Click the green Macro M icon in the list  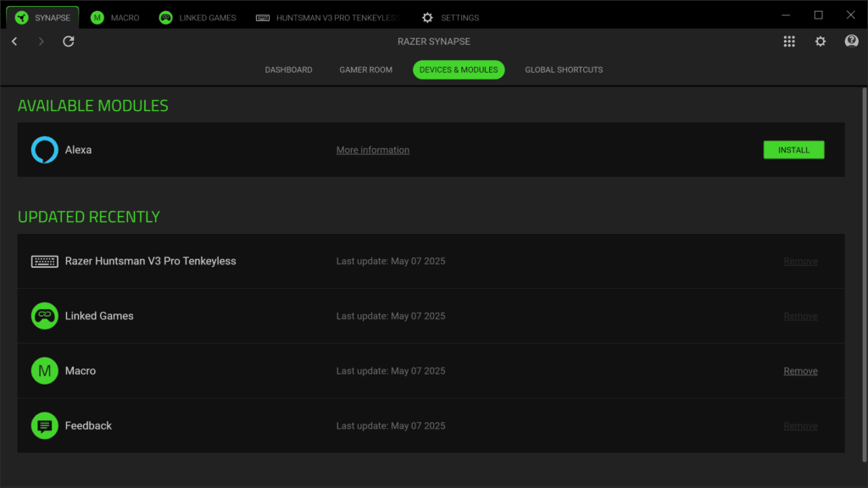pos(45,371)
